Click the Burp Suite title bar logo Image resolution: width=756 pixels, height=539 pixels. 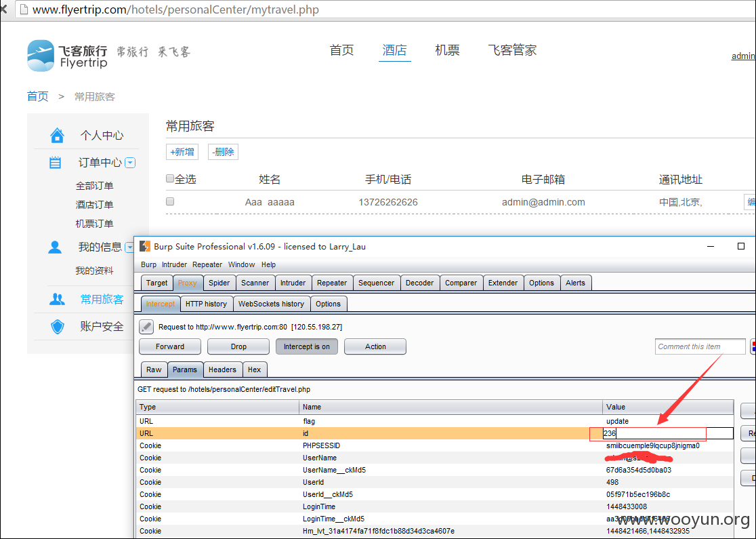point(145,247)
